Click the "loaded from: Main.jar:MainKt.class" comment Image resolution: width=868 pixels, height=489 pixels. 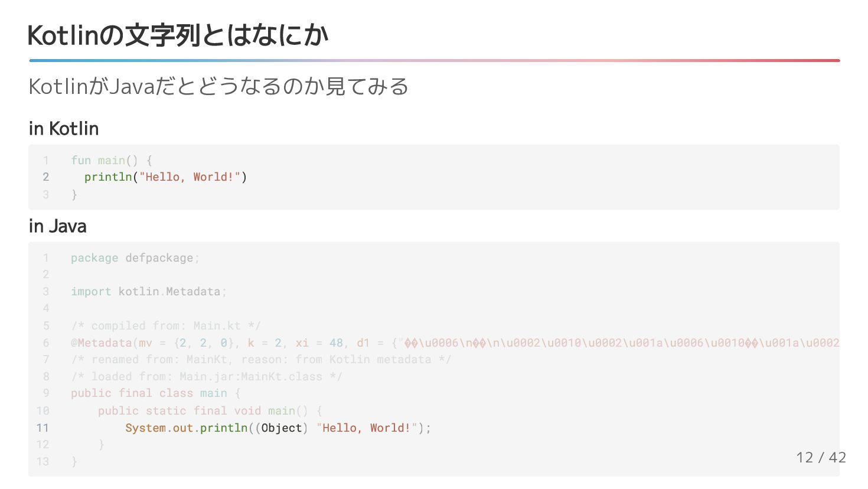pos(207,377)
